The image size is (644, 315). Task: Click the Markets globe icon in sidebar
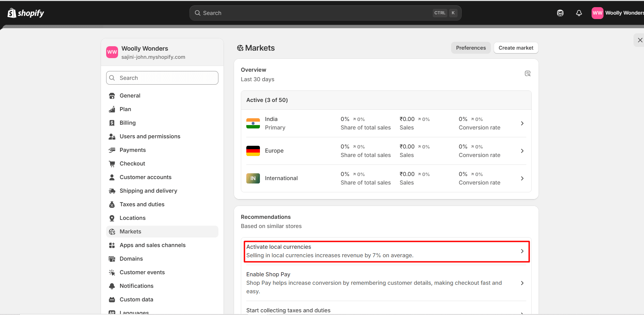[x=112, y=232]
